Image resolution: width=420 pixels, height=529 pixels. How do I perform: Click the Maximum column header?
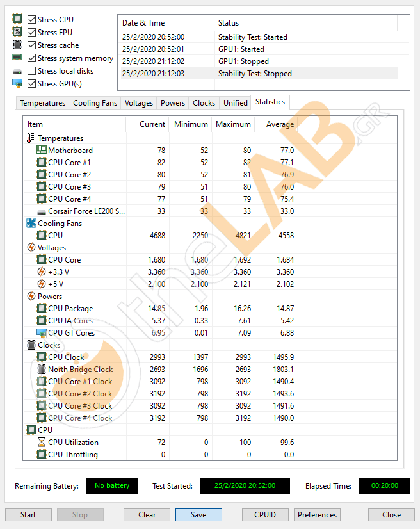point(234,124)
